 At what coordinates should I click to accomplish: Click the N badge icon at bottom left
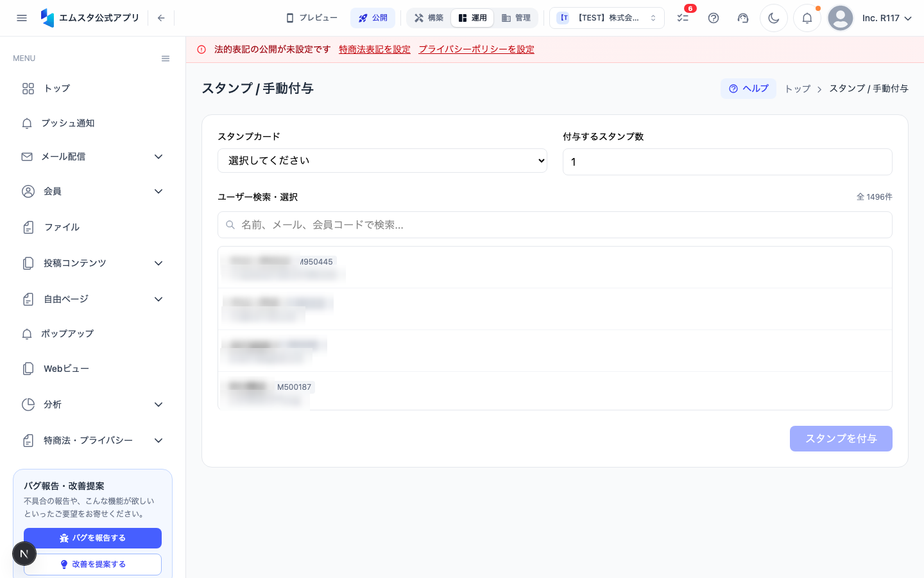[x=24, y=554]
